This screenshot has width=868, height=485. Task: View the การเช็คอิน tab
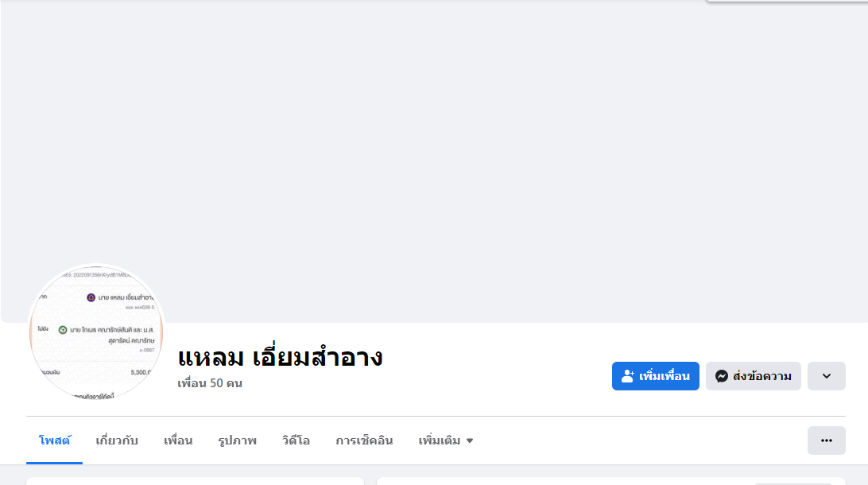(x=364, y=440)
